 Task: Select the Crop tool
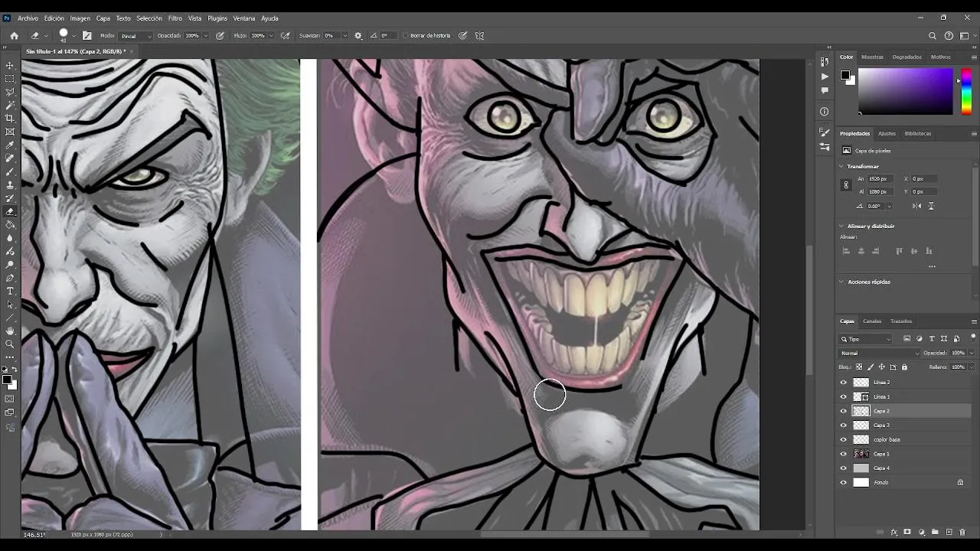[10, 119]
